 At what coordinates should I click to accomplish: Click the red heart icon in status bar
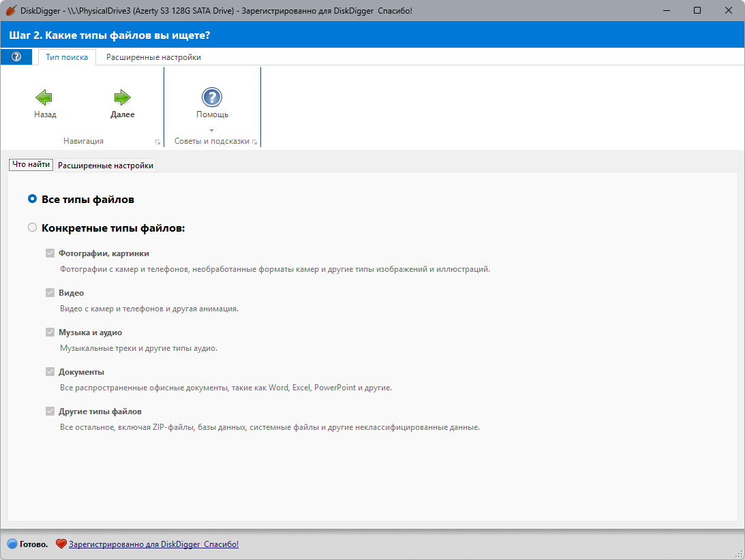61,544
